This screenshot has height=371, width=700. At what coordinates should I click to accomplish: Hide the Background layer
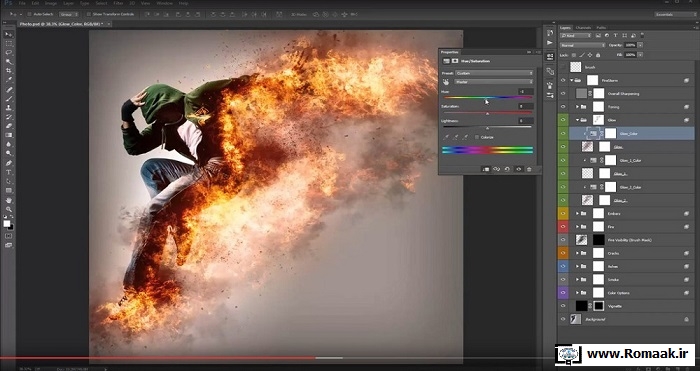click(x=563, y=319)
